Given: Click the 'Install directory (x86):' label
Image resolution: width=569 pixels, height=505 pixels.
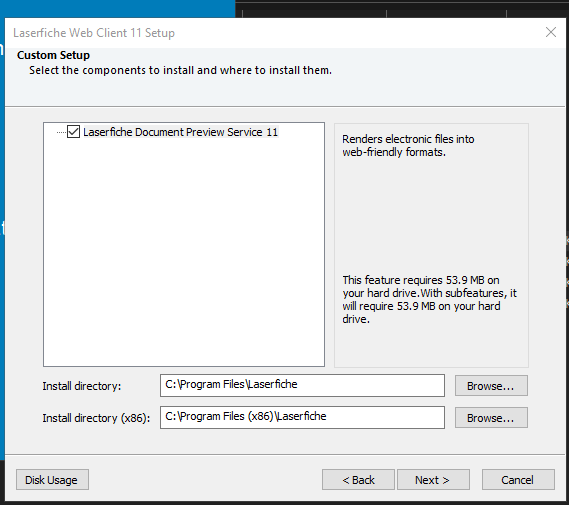Looking at the screenshot, I should [x=96, y=418].
